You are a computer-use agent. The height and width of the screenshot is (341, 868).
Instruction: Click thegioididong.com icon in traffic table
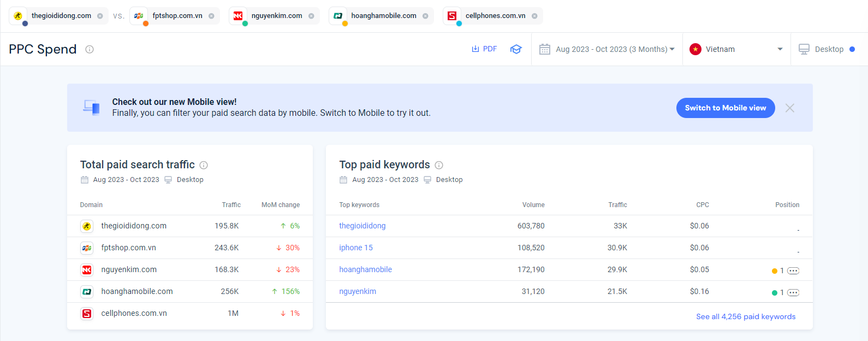(87, 226)
